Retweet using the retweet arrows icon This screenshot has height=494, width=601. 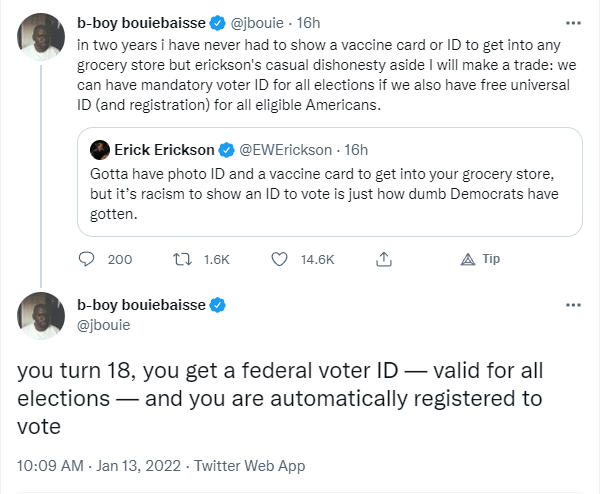tap(182, 259)
